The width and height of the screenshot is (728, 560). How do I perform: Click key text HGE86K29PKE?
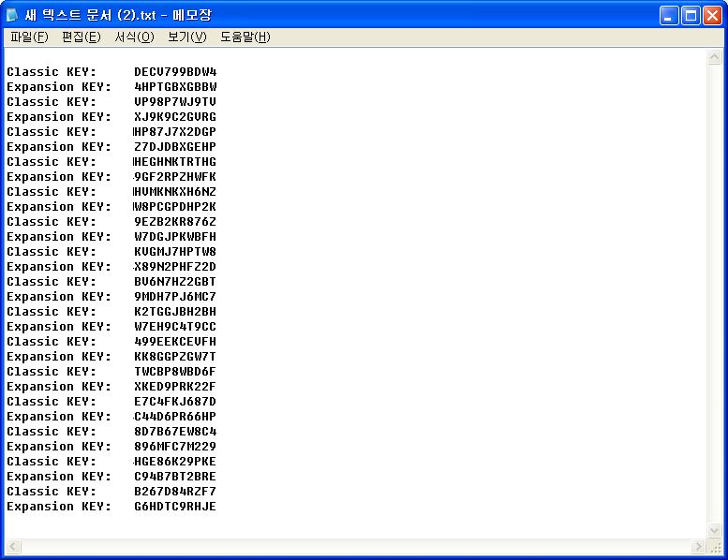click(x=175, y=461)
